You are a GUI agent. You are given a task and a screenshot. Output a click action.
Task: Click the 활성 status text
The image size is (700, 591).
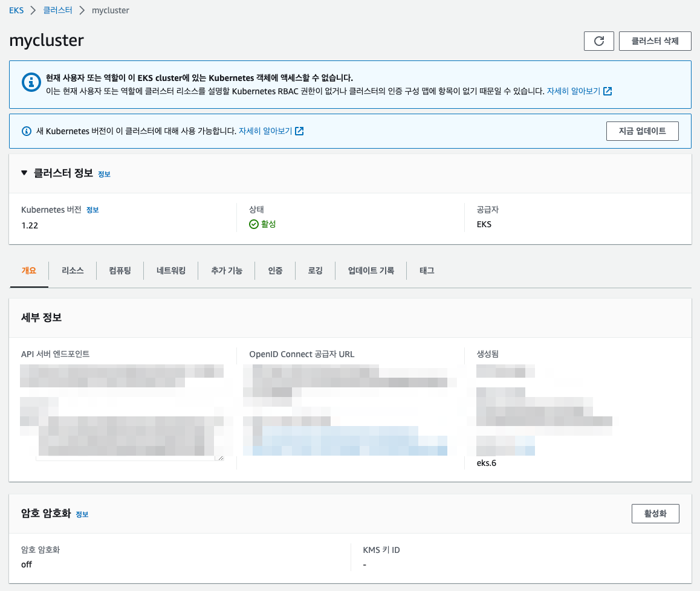(268, 224)
